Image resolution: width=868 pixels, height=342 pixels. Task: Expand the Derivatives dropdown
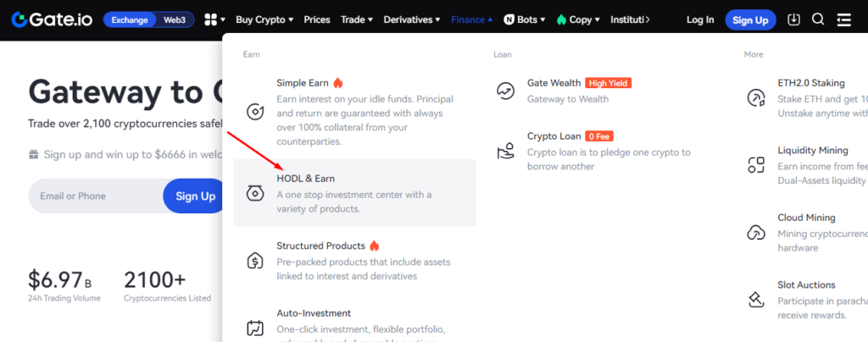[412, 19]
